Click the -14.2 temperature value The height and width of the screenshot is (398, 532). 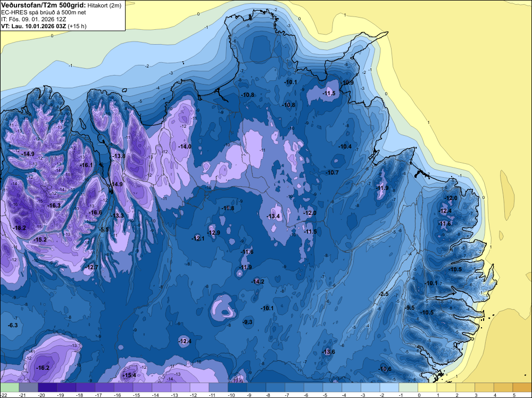(257, 281)
